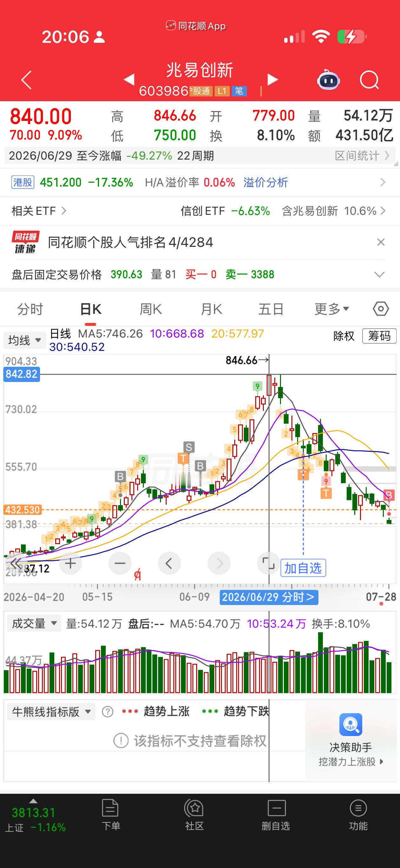Image resolution: width=400 pixels, height=868 pixels.
Task: Open 区间统计 interval statistics
Action: [x=363, y=156]
